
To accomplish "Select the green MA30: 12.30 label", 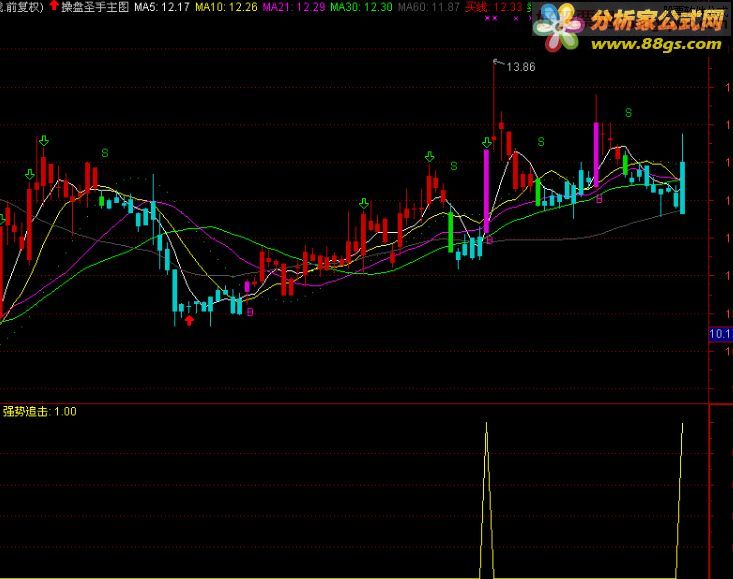I will point(361,7).
